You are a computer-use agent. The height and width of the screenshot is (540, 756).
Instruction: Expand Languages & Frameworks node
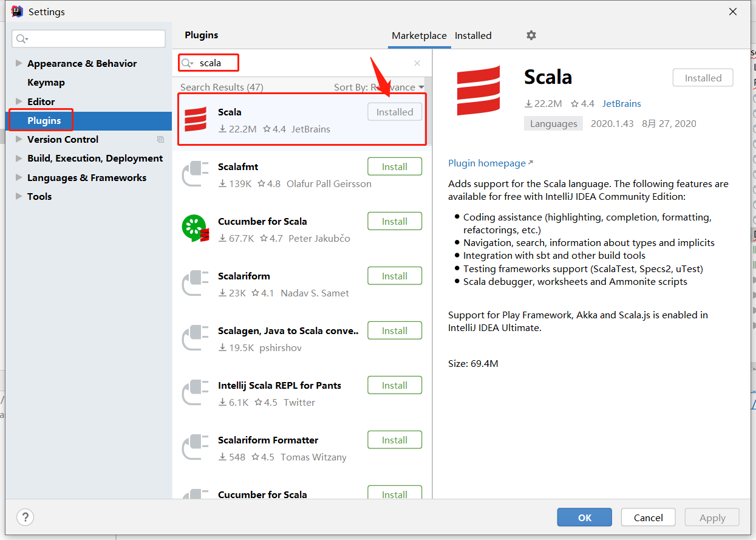(18, 177)
